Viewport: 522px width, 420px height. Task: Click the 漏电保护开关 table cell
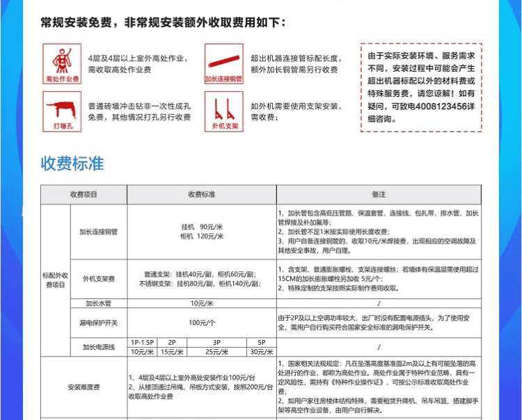click(x=99, y=323)
